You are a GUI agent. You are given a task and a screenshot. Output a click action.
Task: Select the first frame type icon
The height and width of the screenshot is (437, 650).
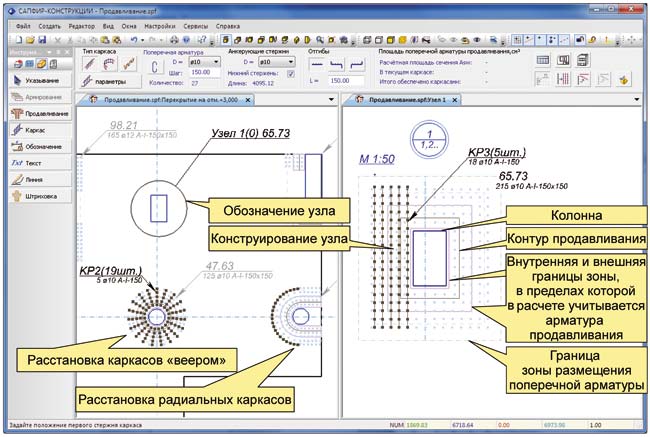[x=90, y=62]
